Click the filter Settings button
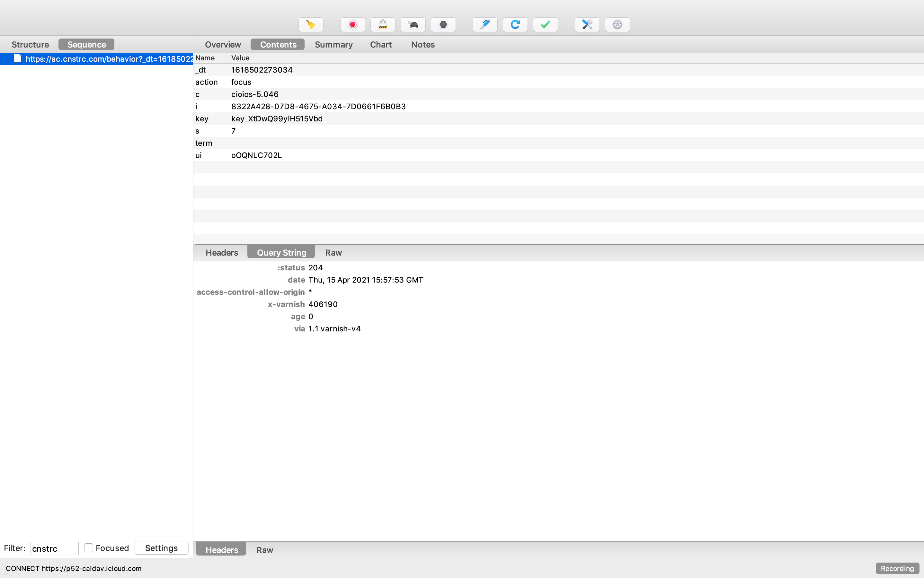 (x=161, y=548)
